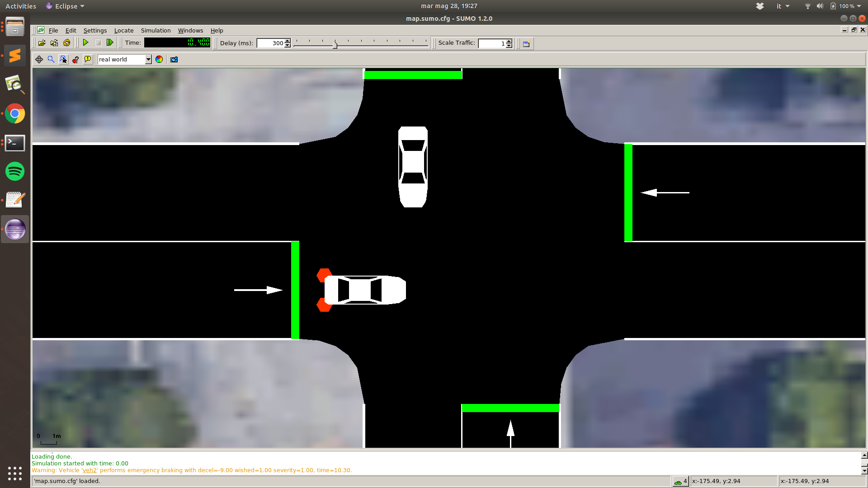Click the Delay slider handle
The image size is (868, 488).
click(335, 44)
